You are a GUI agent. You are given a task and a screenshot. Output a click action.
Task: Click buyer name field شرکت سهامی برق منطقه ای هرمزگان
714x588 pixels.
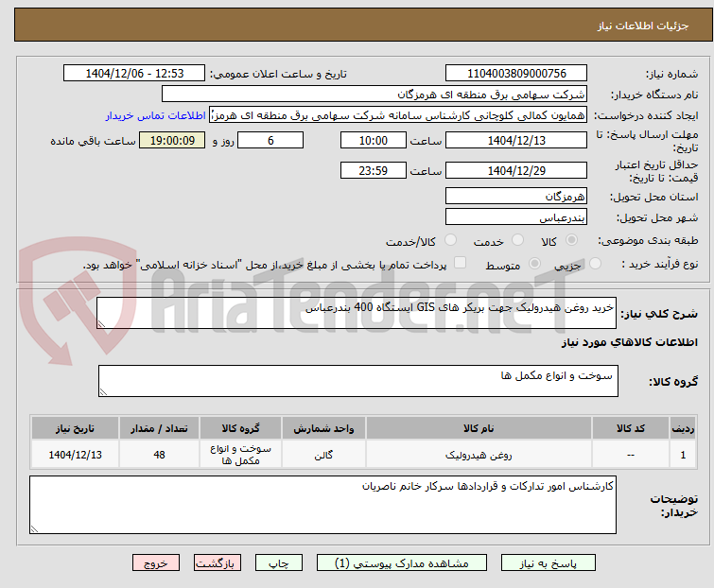point(374,95)
